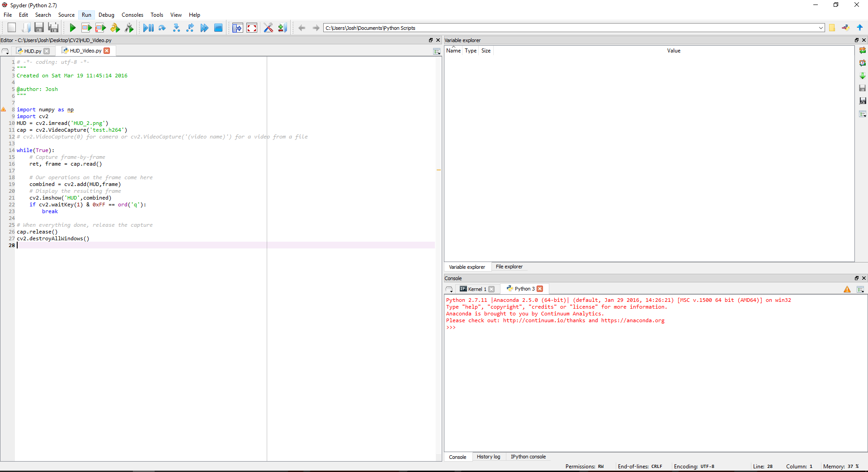Toggle fullscreen mode
868x472 pixels.
(x=252, y=28)
